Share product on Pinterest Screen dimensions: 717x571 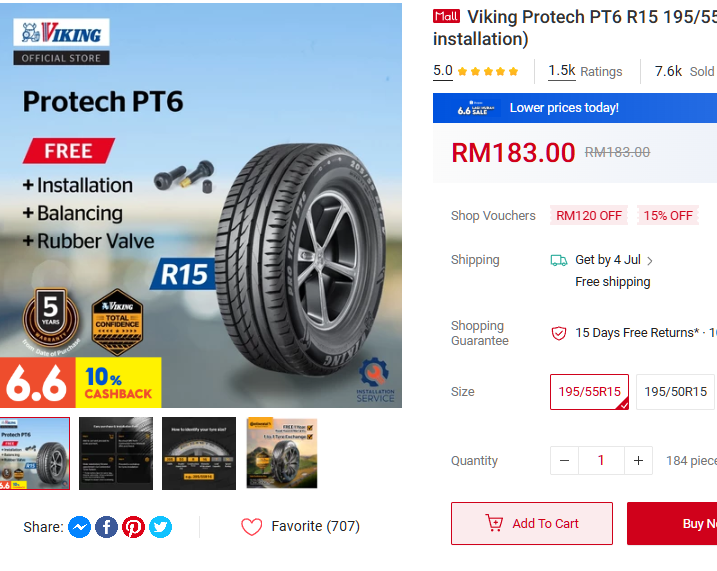(134, 527)
